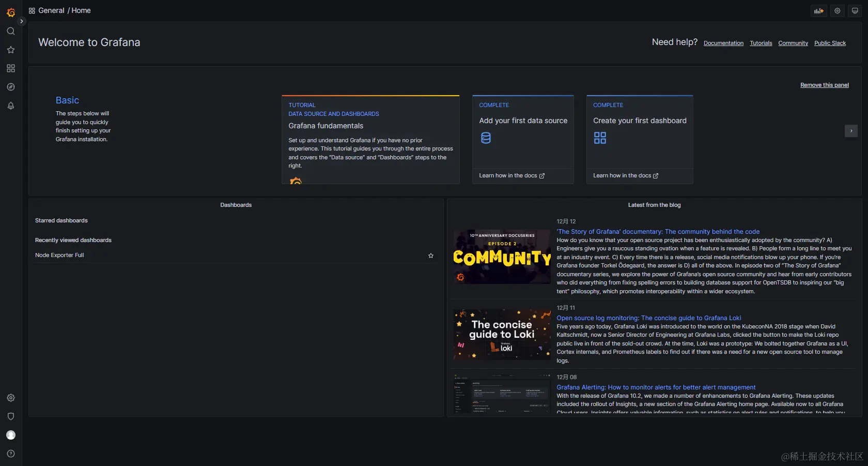This screenshot has width=868, height=466.
Task: Open the Tutorials link
Action: coord(761,43)
